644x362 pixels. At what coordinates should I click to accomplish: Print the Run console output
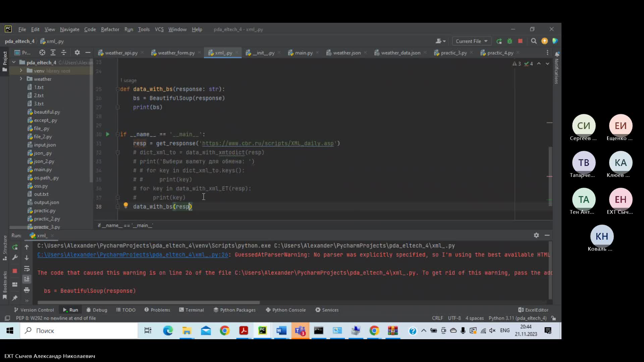tap(27, 290)
